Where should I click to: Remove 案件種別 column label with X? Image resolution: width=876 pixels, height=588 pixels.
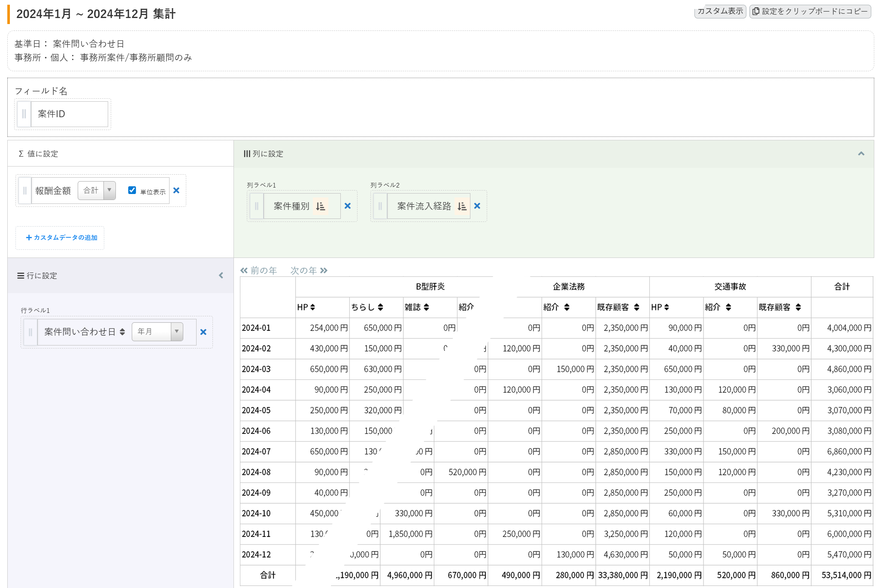point(348,206)
